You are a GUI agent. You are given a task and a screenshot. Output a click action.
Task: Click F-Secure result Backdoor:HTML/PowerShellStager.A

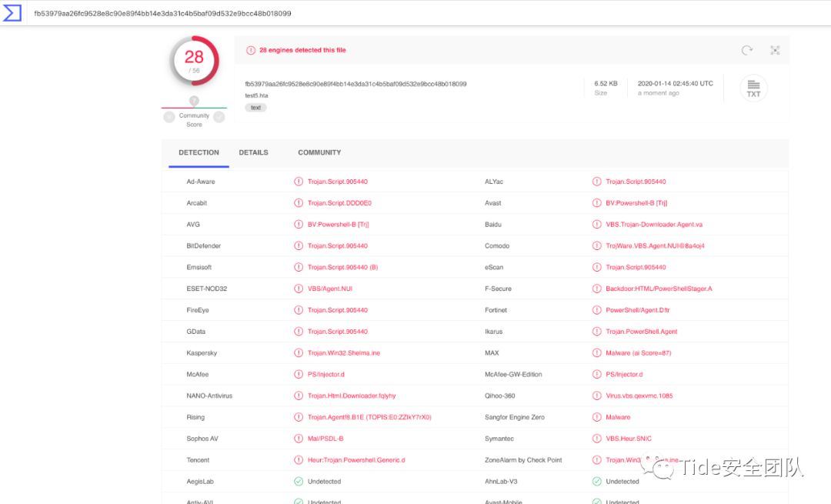(659, 289)
